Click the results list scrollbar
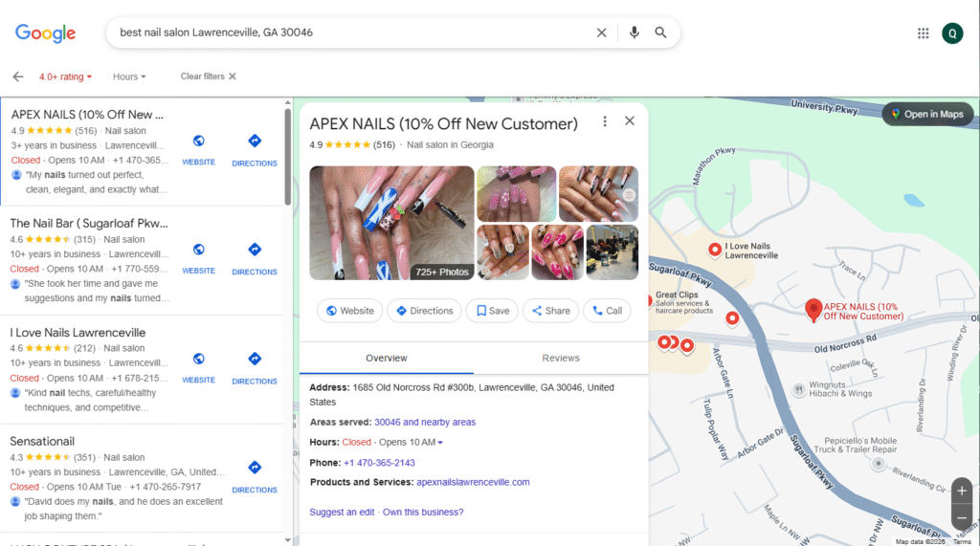The image size is (980, 546). click(287, 157)
